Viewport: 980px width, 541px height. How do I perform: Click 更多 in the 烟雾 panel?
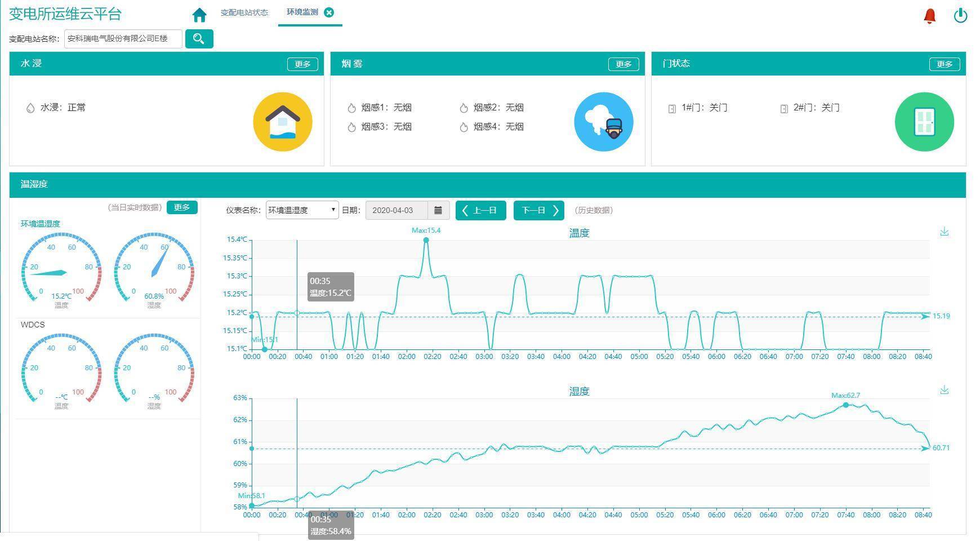pyautogui.click(x=623, y=64)
